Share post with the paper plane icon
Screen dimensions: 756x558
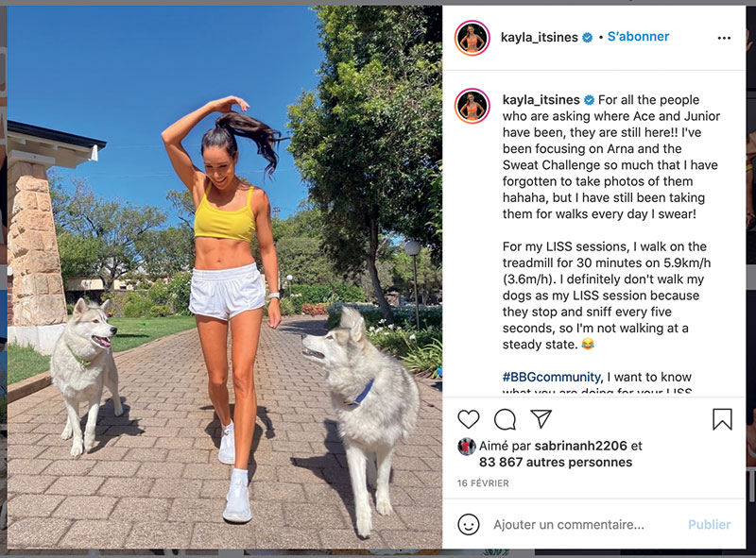(541, 419)
